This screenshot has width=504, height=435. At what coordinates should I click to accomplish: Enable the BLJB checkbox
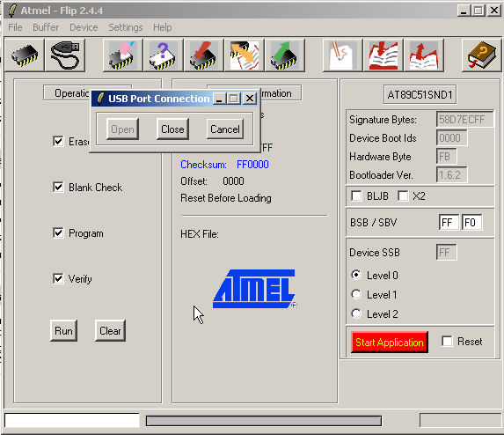coord(356,195)
